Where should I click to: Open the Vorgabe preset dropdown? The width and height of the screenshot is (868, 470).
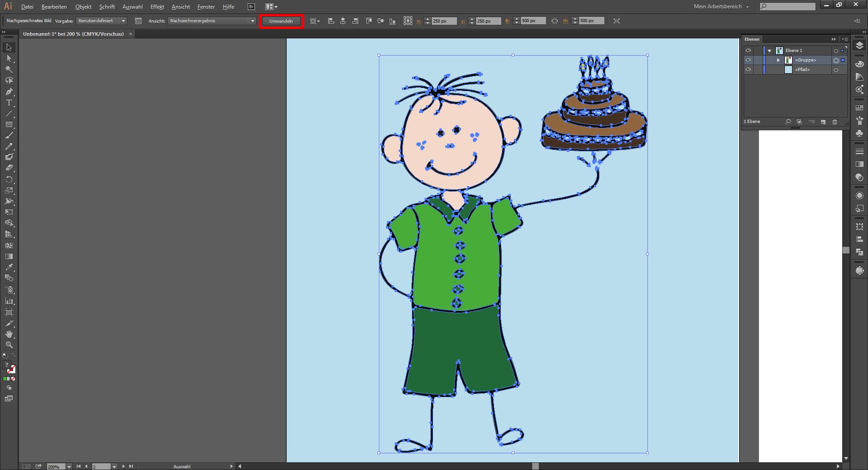point(101,21)
